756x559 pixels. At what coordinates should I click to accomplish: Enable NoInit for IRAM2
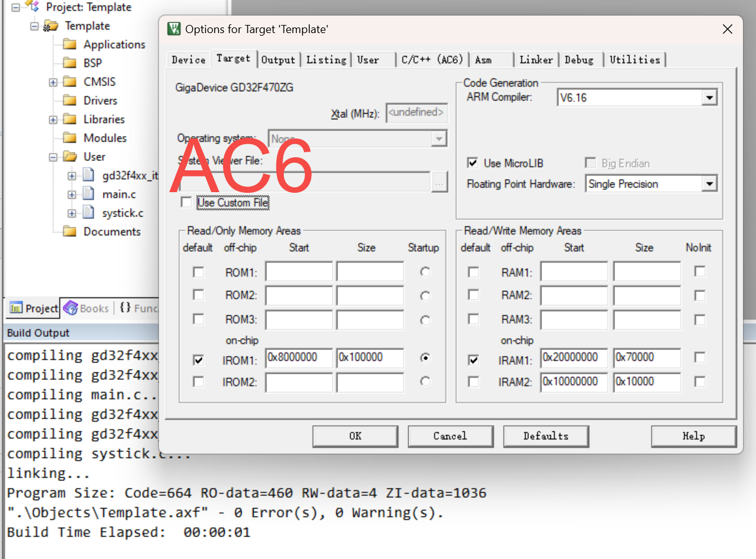pos(700,382)
